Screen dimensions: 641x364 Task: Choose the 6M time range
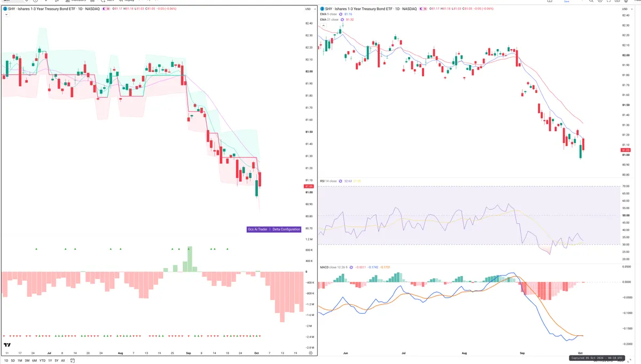35,361
